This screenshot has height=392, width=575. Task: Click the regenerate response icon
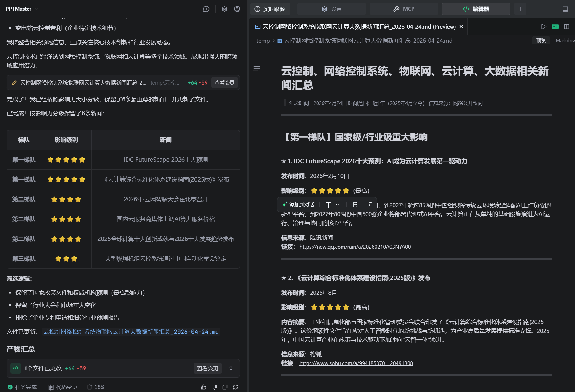[x=236, y=387]
